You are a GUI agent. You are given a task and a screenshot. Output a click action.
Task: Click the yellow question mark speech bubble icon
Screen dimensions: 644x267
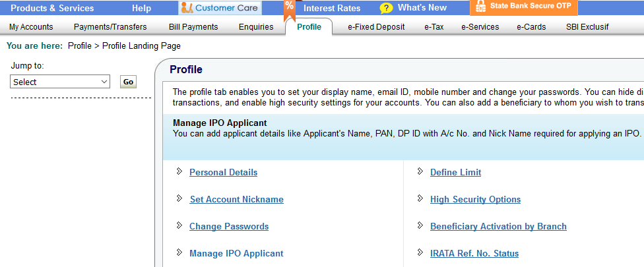[386, 8]
